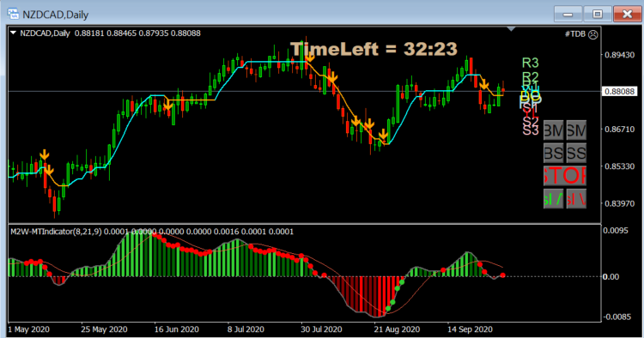Click the -0.0085 indicator scale value
The height and width of the screenshot is (338, 644).
click(617, 317)
